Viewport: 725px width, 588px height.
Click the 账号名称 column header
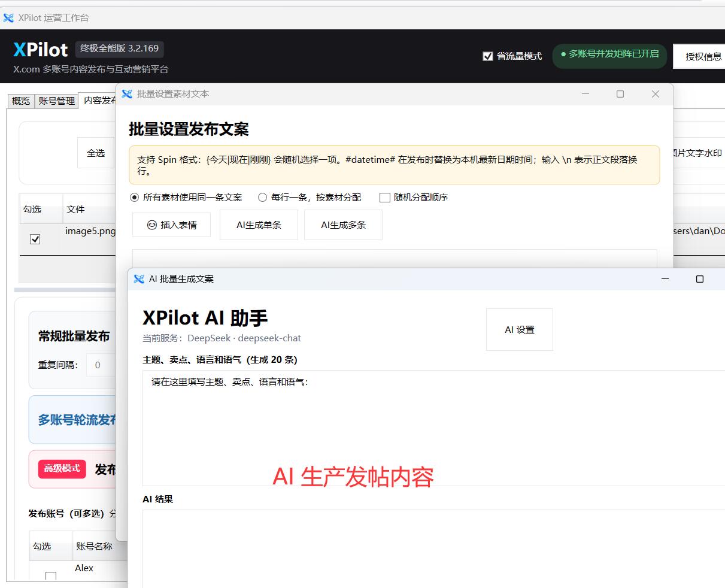[x=100, y=546]
